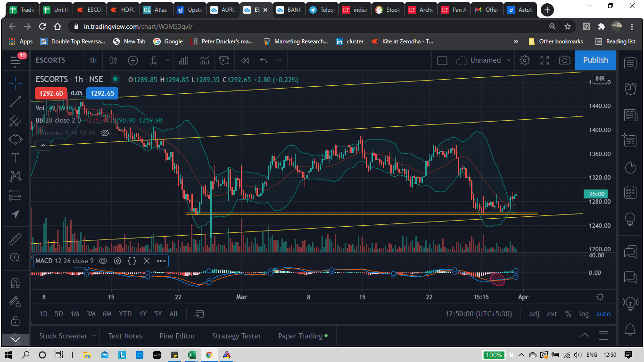Screen dimensions: 644x362
Task: Toggle magnet mode snapping
Action: pos(15,283)
